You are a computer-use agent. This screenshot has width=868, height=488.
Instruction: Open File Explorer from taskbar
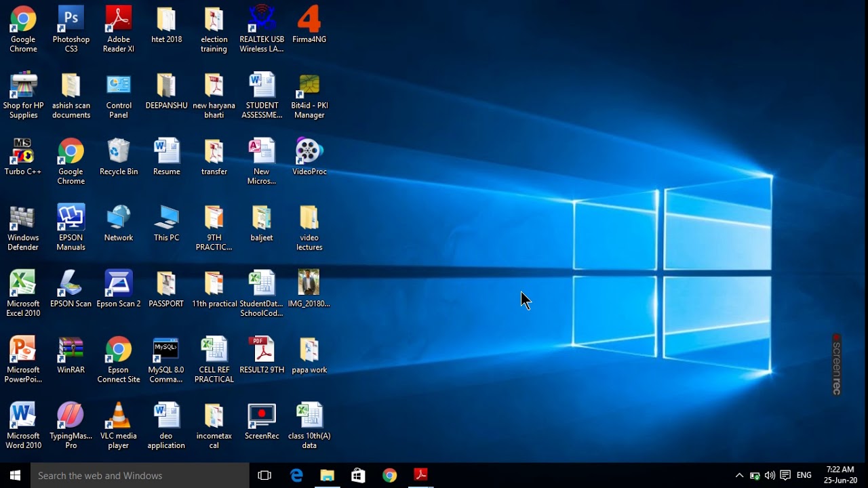(x=328, y=475)
